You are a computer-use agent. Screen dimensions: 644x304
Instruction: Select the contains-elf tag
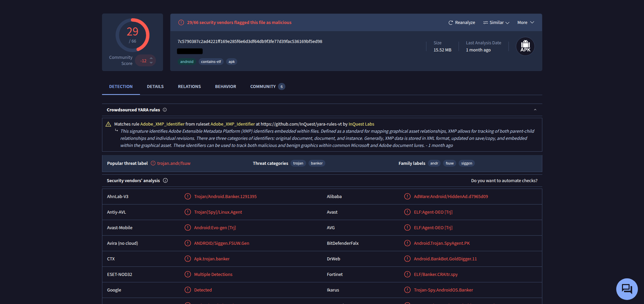click(x=211, y=62)
